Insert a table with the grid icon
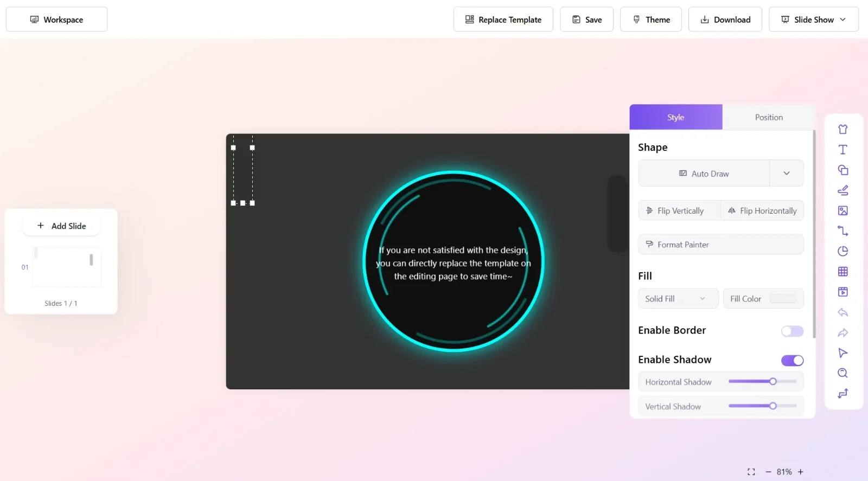Screen dimensions: 868x481 [843, 272]
